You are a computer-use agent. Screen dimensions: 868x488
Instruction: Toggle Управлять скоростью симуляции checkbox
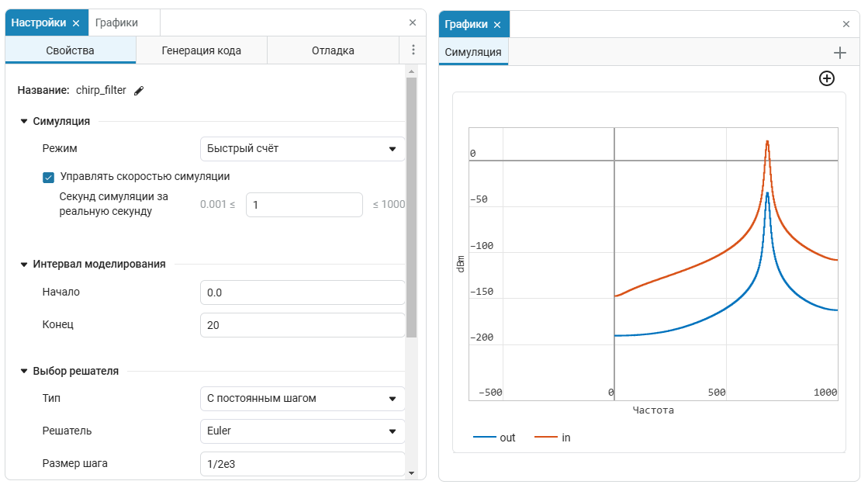click(48, 177)
